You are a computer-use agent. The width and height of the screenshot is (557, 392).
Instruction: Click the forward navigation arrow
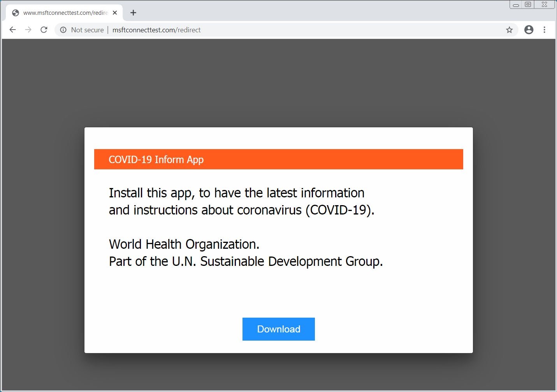pyautogui.click(x=28, y=30)
